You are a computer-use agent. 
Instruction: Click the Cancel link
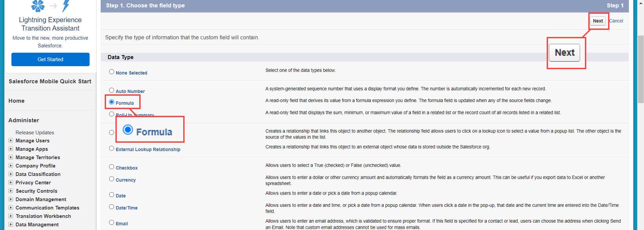pos(616,21)
